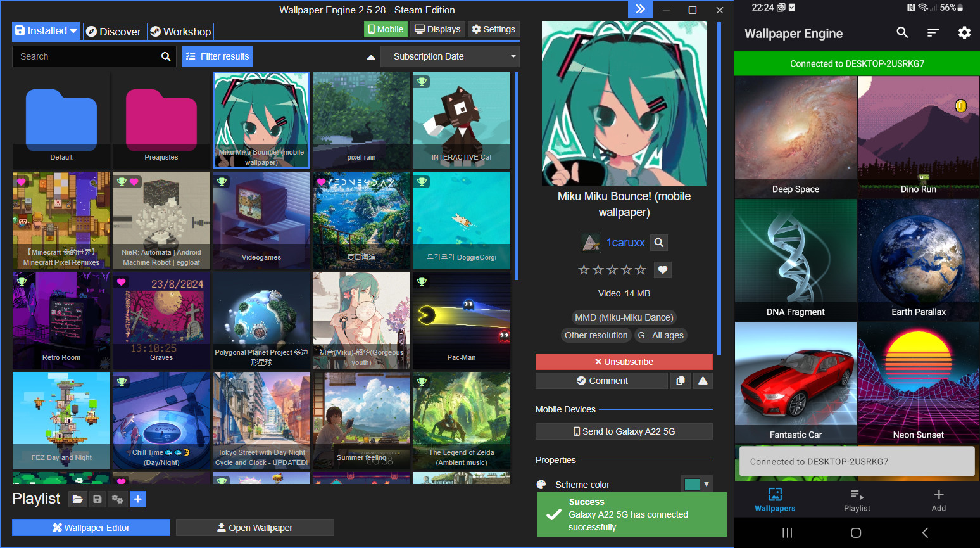Tap the Android back button
This screenshot has height=548, width=980.
pos(925,533)
